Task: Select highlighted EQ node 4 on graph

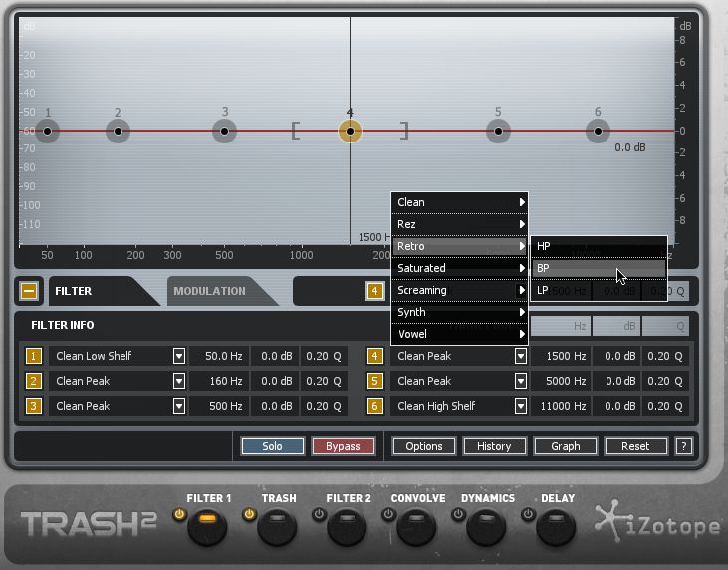Action: tap(350, 131)
